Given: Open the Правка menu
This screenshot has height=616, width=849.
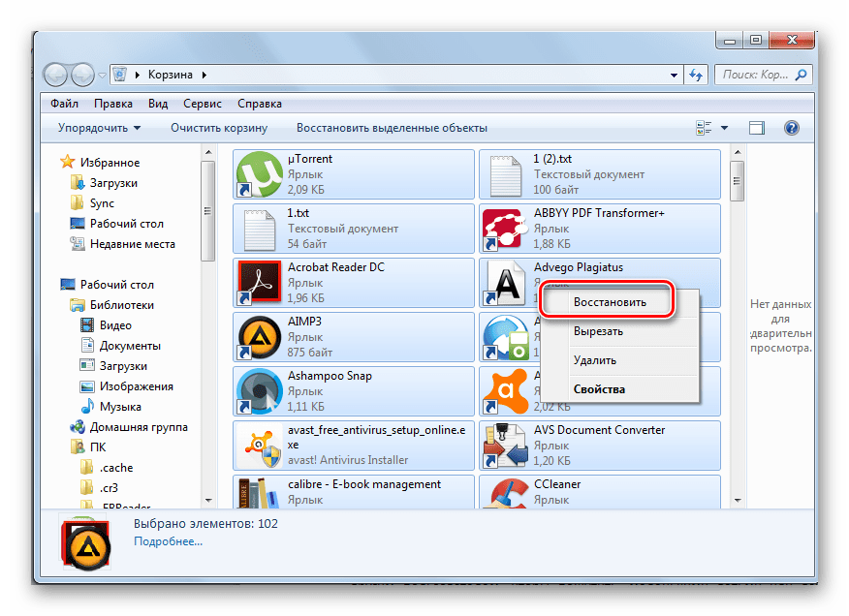Looking at the screenshot, I should (x=113, y=104).
